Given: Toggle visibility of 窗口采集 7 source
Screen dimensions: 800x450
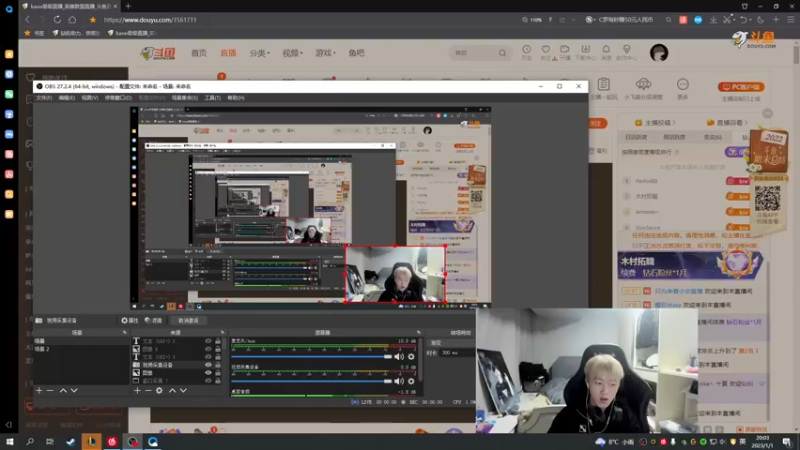Looking at the screenshot, I should [x=208, y=381].
